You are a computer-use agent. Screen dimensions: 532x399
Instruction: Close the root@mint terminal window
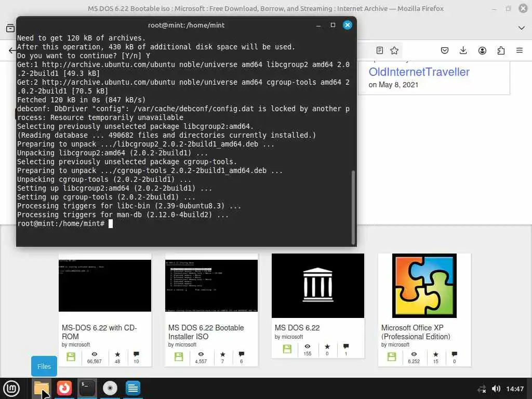pyautogui.click(x=348, y=25)
